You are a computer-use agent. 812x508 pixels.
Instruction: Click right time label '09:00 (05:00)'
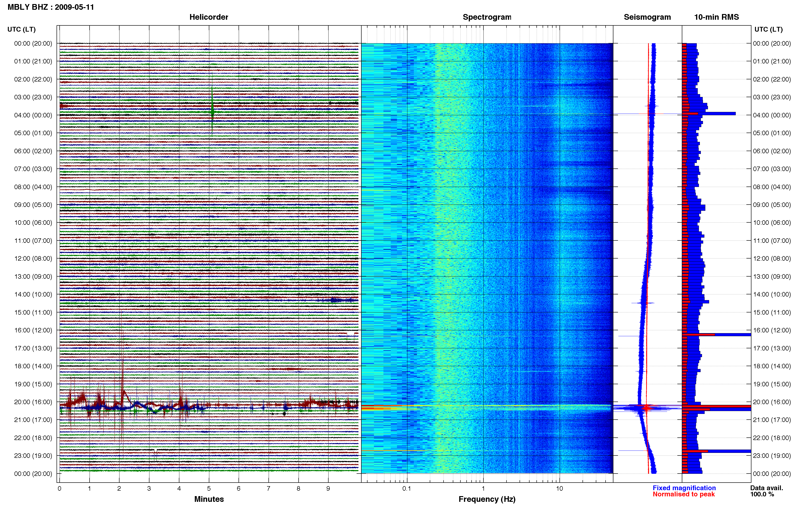coord(772,205)
